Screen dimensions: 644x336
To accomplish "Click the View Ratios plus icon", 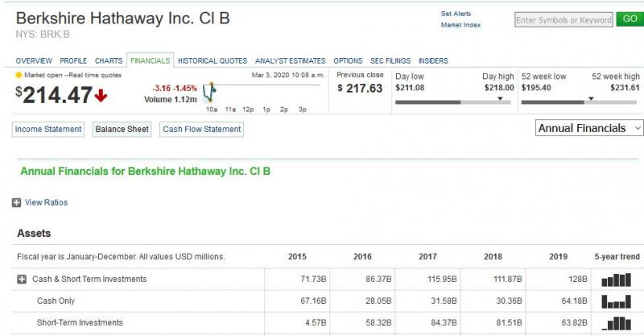I will click(x=16, y=202).
